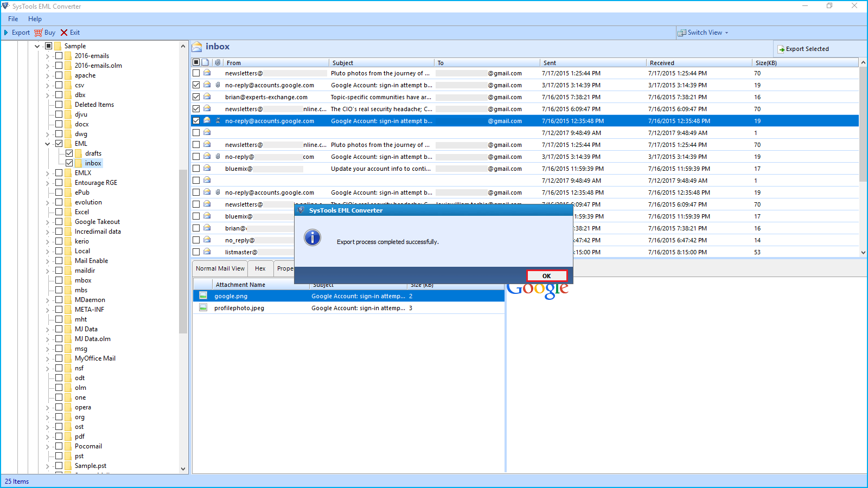Toggle the EML folder checkbox
Image resolution: width=868 pixels, height=488 pixels.
click(59, 144)
